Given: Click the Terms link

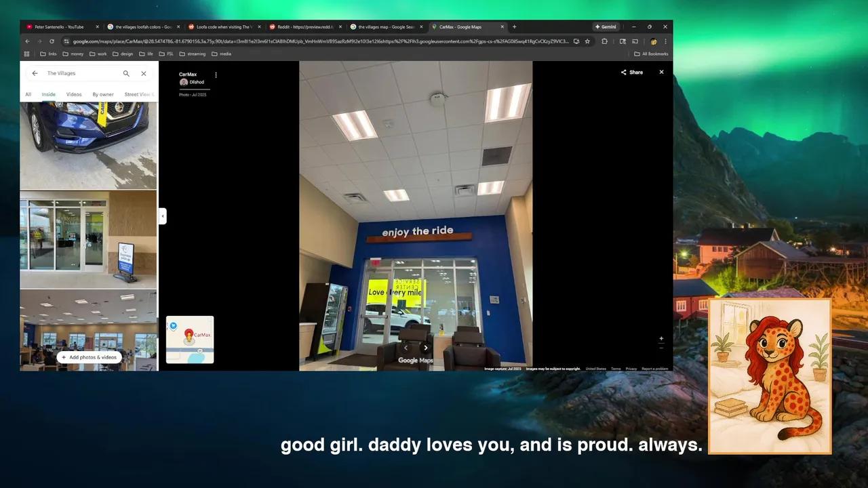Looking at the screenshot, I should click(x=616, y=369).
